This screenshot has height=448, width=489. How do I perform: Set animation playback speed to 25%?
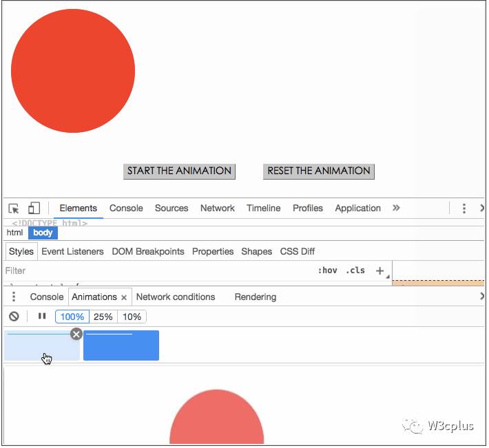[103, 317]
